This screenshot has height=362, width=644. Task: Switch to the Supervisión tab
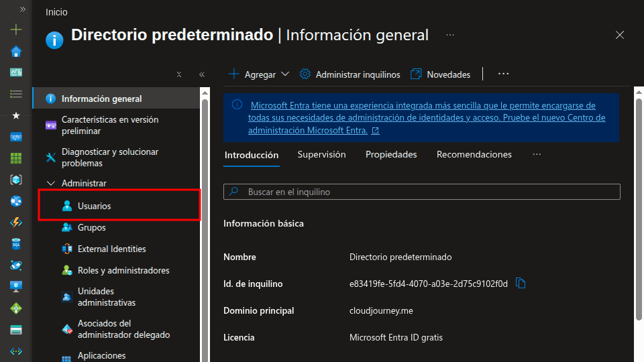321,155
